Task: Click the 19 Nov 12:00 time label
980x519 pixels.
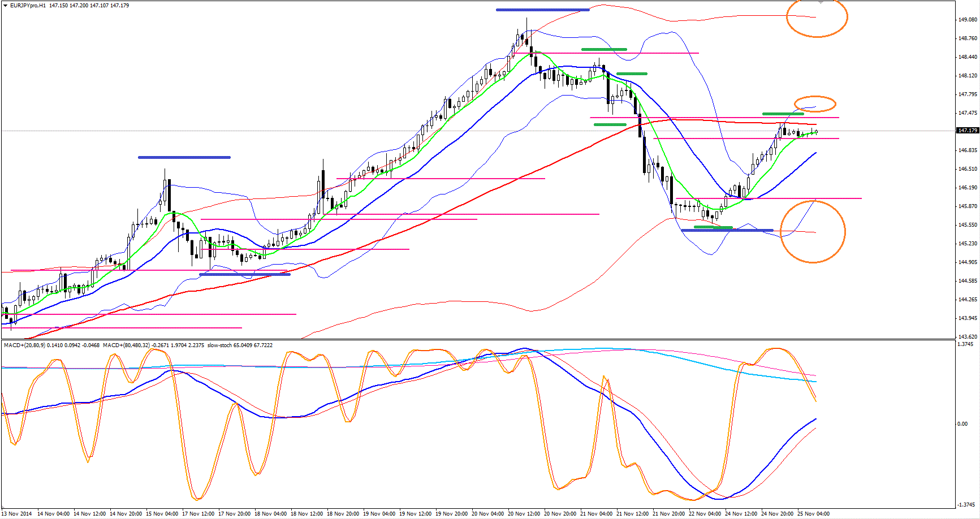Action: (x=415, y=514)
